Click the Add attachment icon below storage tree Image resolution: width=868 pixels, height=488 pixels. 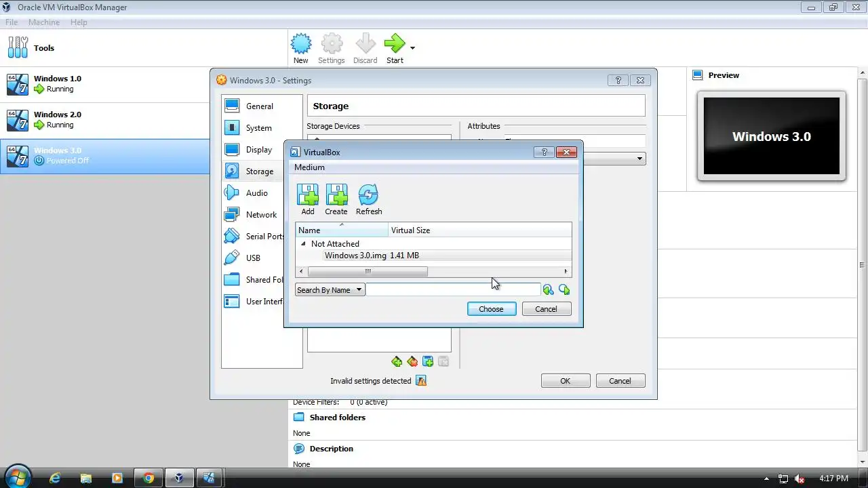428,362
